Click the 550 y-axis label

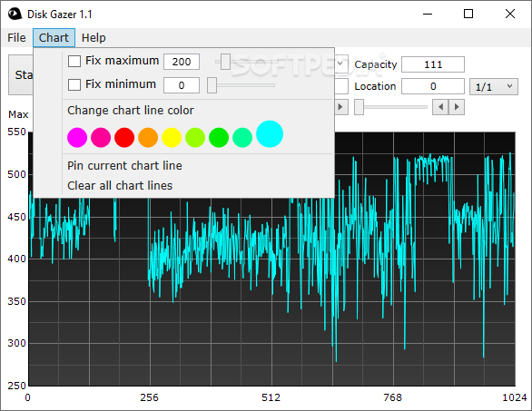(17, 132)
